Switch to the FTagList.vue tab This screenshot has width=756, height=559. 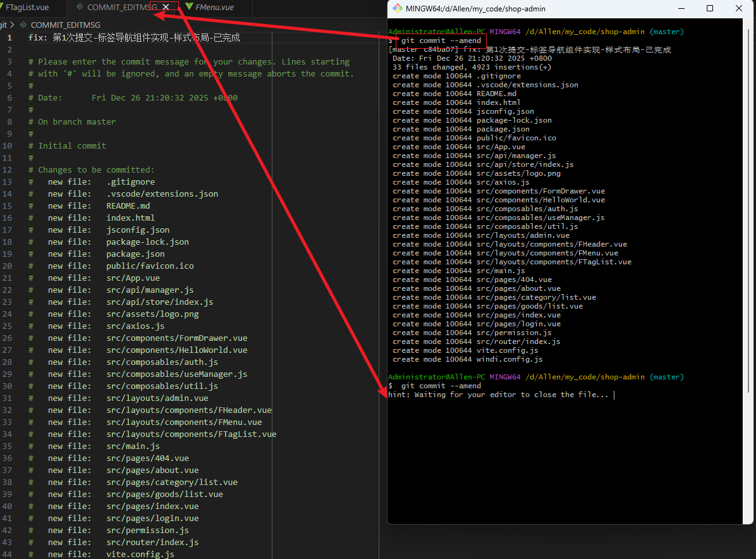click(27, 7)
